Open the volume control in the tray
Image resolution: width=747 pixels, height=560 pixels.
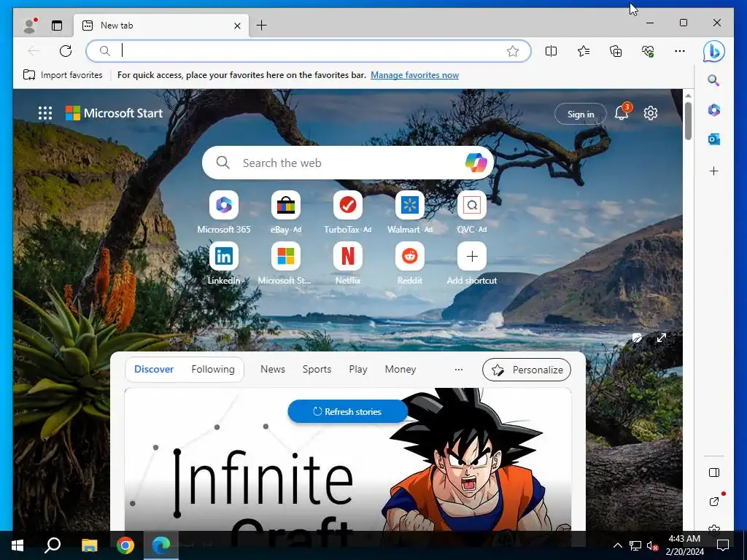click(652, 545)
